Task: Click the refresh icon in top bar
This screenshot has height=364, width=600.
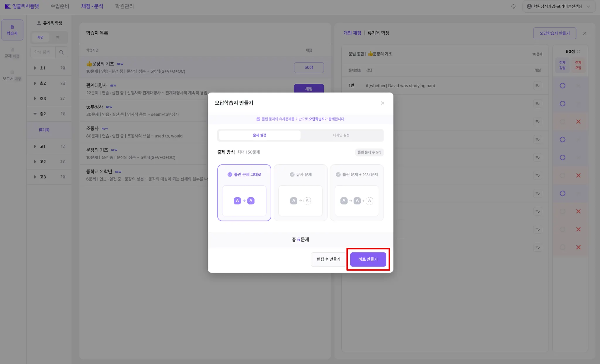Action: (513, 6)
